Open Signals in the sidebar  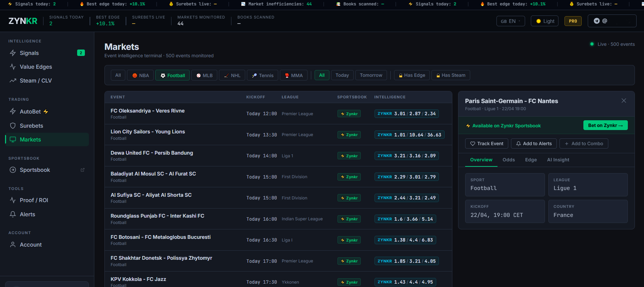[x=47, y=53]
